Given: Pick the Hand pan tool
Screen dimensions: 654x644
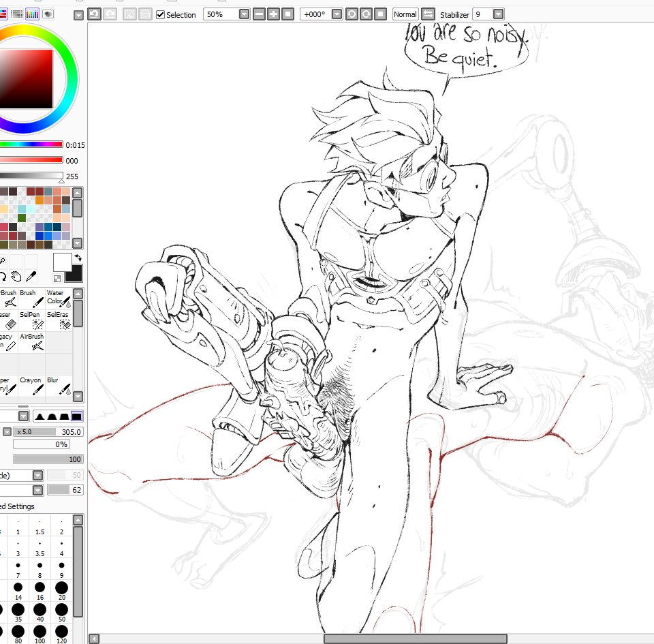Looking at the screenshot, I should [x=16, y=276].
